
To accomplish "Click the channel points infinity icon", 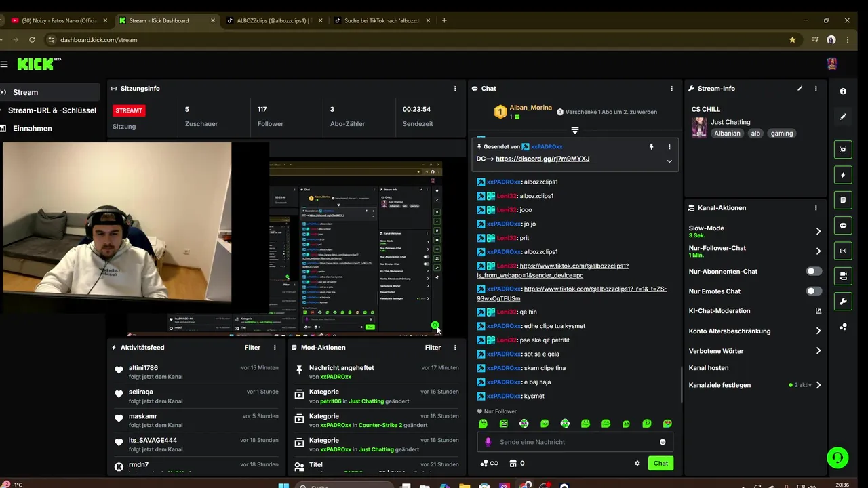I will pos(489,464).
